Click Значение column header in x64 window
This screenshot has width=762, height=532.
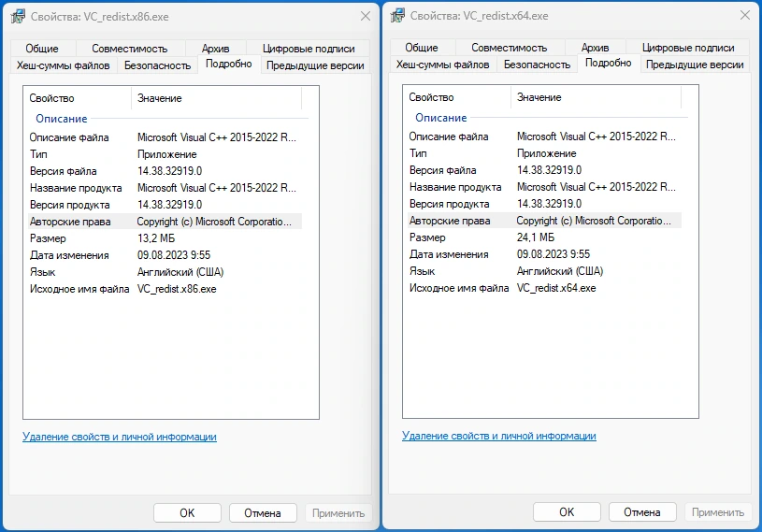tap(597, 97)
